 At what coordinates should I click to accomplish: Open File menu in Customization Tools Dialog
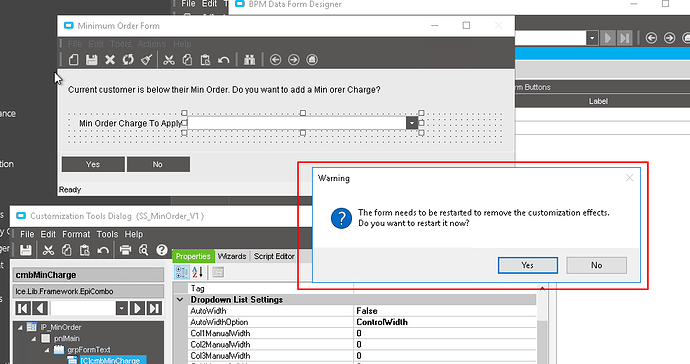27,234
